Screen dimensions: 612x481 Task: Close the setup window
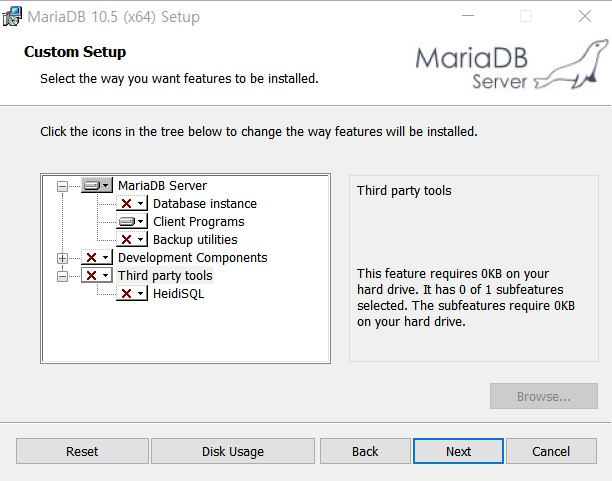tap(585, 16)
